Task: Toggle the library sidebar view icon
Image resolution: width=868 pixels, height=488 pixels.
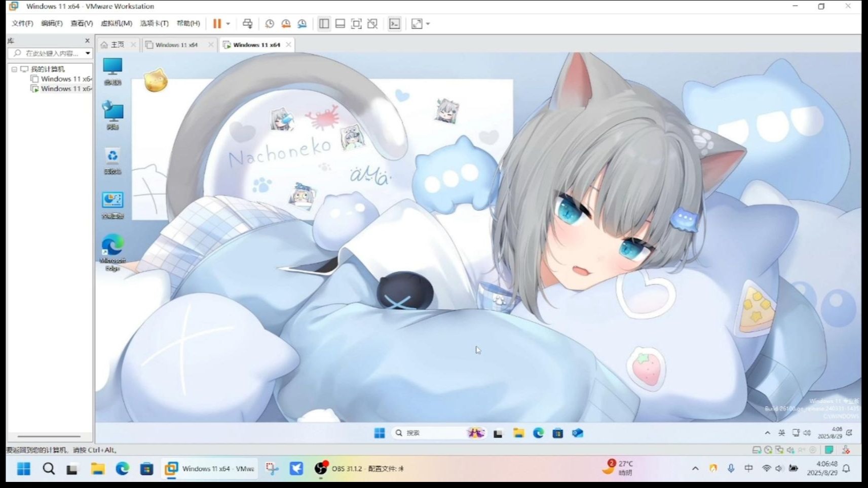Action: tap(324, 24)
